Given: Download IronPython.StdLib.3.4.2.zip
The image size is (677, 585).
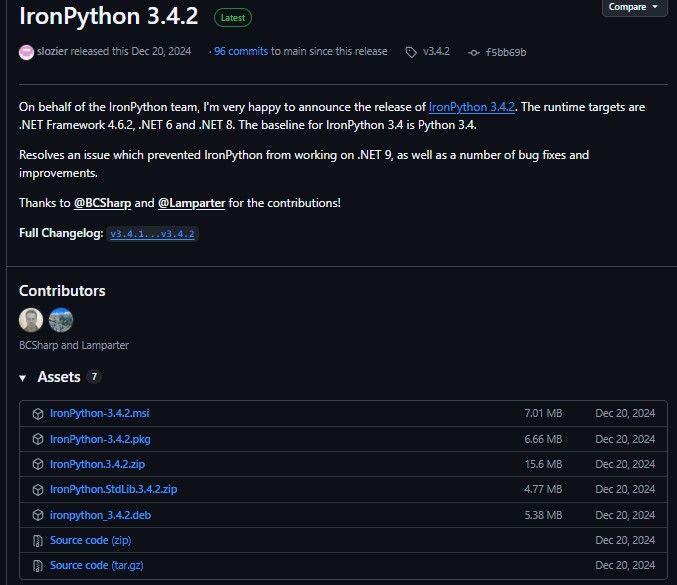Looking at the screenshot, I should 114,489.
